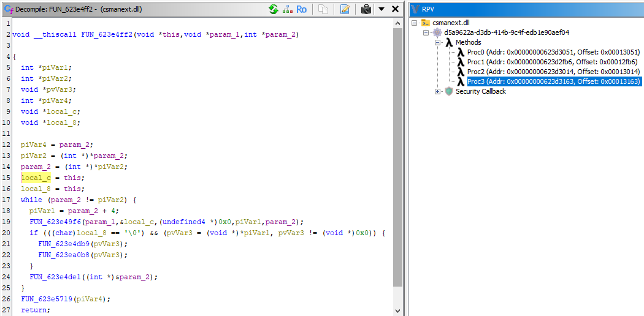
Task: Click the lambda icon beside Proc3
Action: click(x=461, y=81)
